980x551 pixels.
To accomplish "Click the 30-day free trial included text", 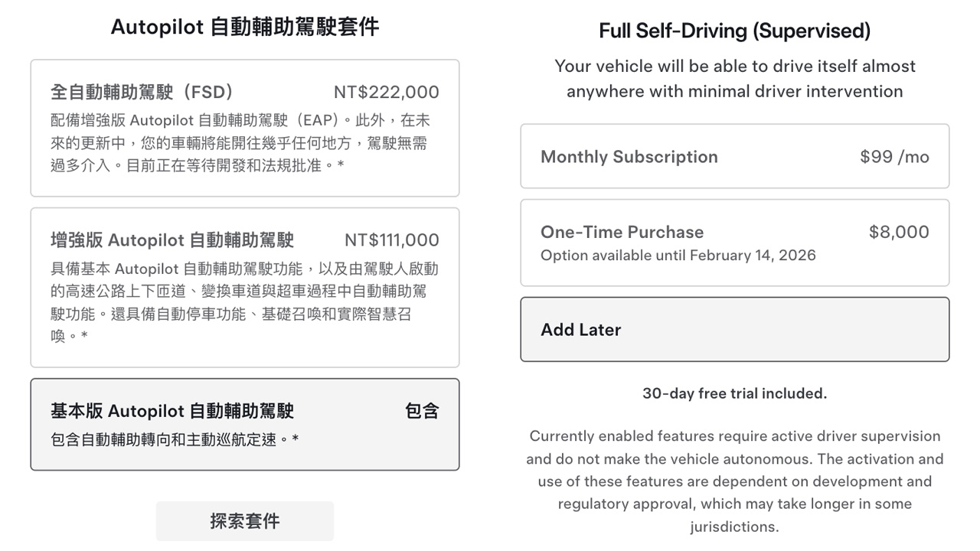I will [x=735, y=393].
